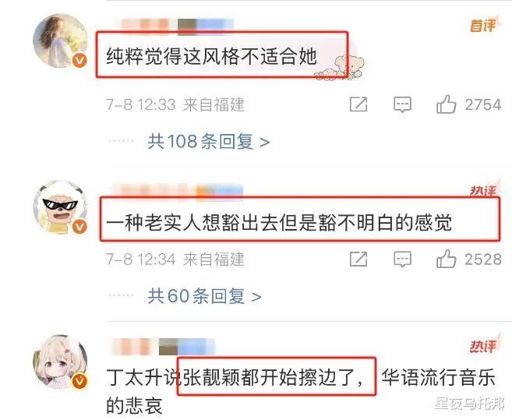Screen dimensions: 512x420
Task: Reply to the comment with 2754 likes
Action: tap(402, 104)
